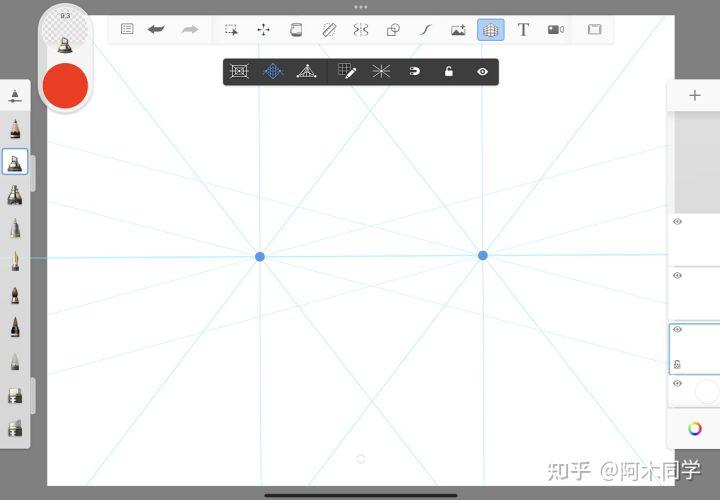Tap the blue-outlined selected brush
720x500 pixels.
(x=15, y=162)
